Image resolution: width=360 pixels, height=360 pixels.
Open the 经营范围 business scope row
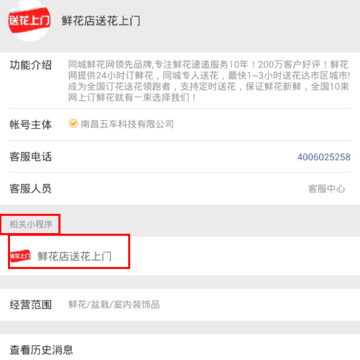[180, 305]
